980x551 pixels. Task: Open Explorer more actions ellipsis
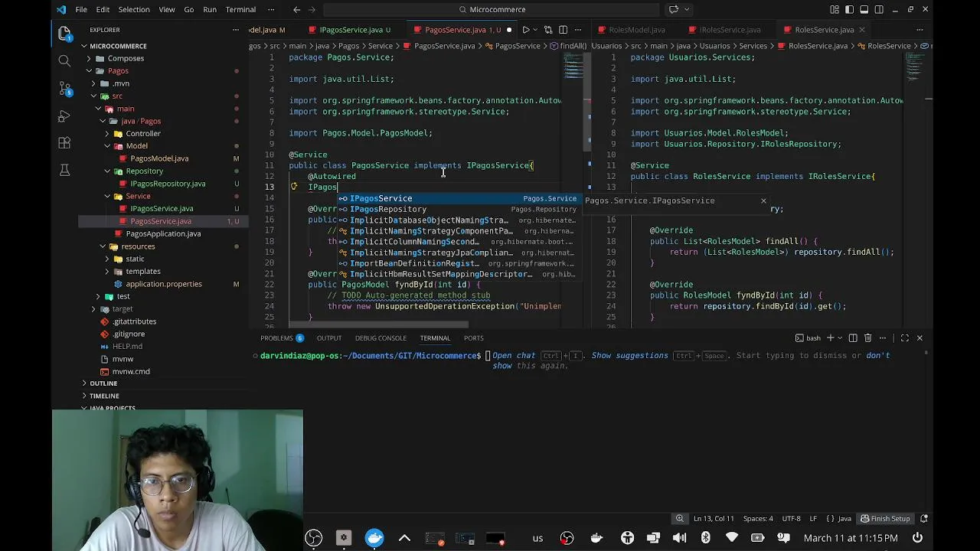[x=236, y=30]
